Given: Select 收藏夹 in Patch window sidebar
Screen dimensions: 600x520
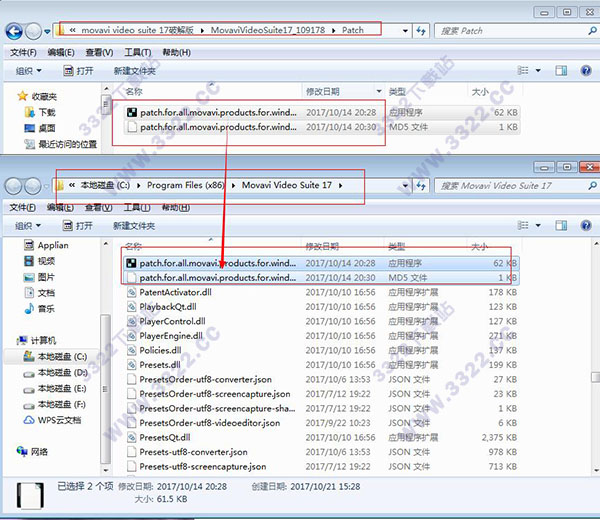Looking at the screenshot, I should (x=37, y=96).
